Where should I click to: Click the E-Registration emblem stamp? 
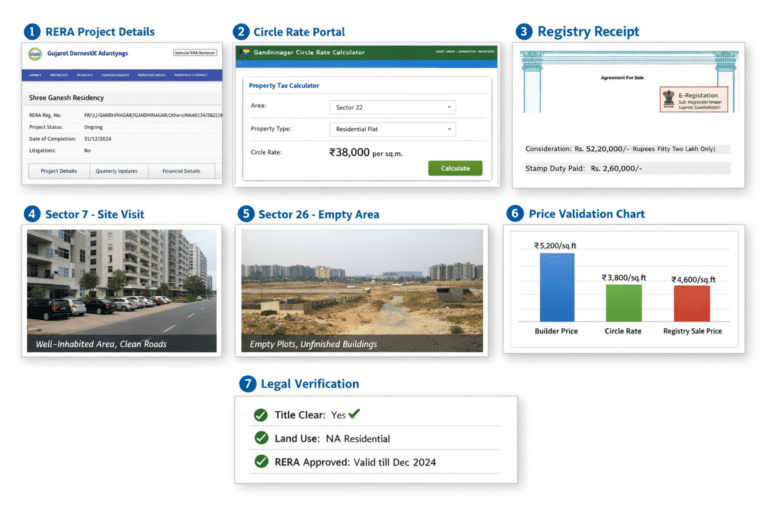(694, 99)
